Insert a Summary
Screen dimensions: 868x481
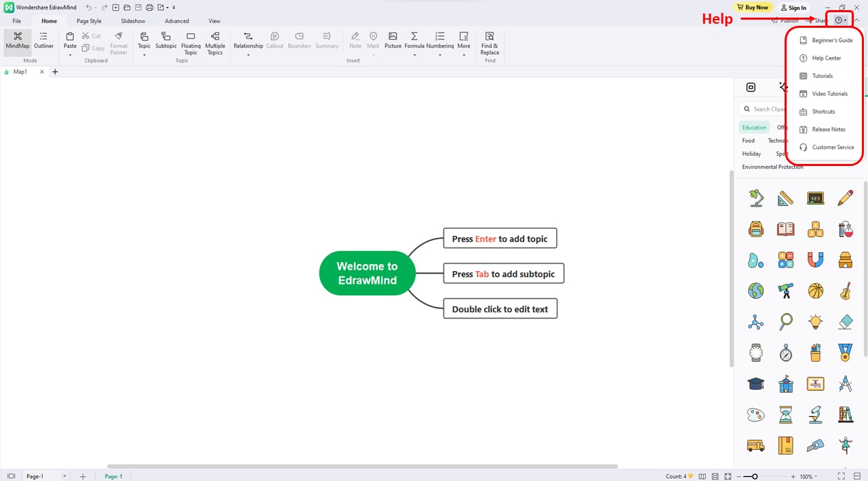click(x=327, y=41)
